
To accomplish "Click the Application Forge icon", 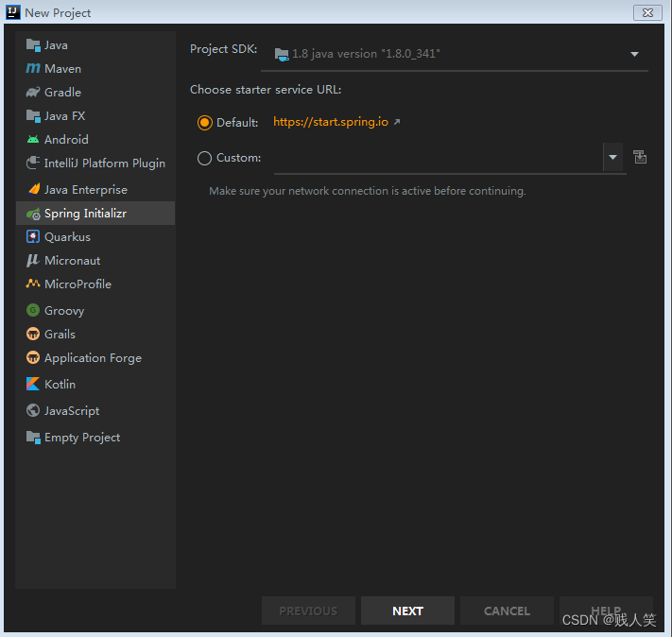I will point(33,357).
